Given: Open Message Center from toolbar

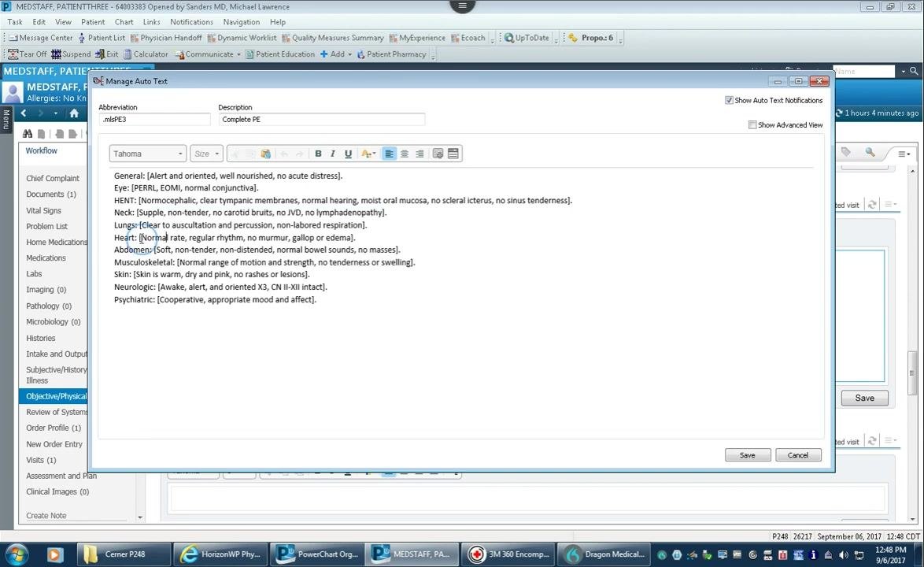Looking at the screenshot, I should coord(41,38).
